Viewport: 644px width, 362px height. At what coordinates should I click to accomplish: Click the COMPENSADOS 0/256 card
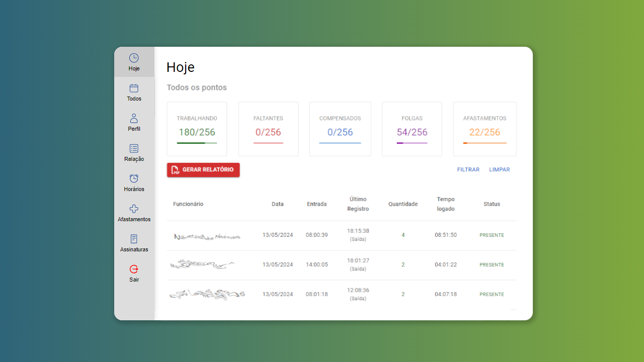(x=340, y=129)
